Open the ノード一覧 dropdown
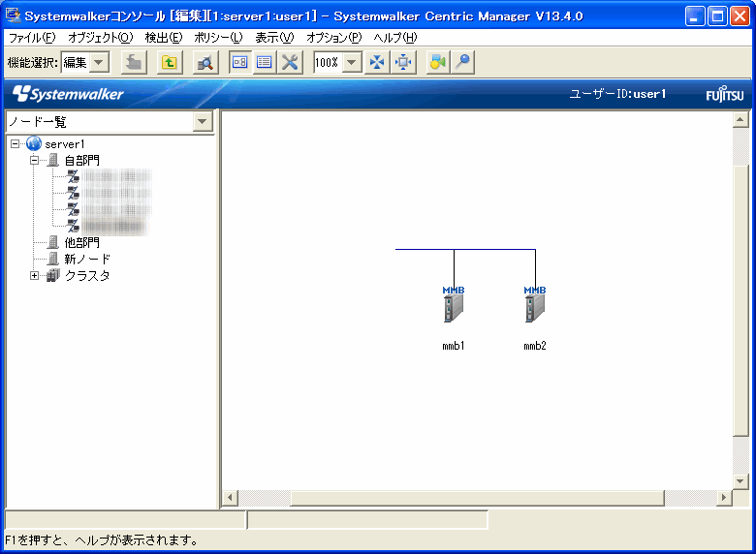The height and width of the screenshot is (554, 756). 203,121
